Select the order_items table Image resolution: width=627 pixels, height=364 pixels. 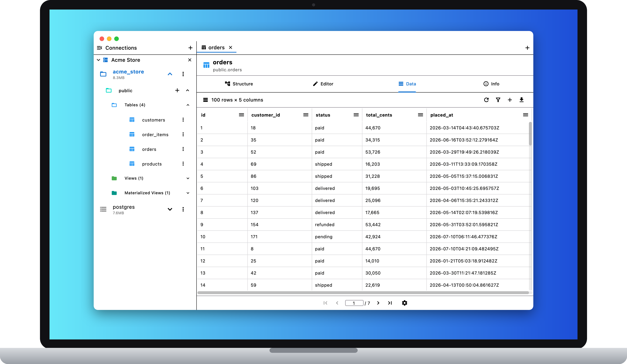click(x=155, y=135)
